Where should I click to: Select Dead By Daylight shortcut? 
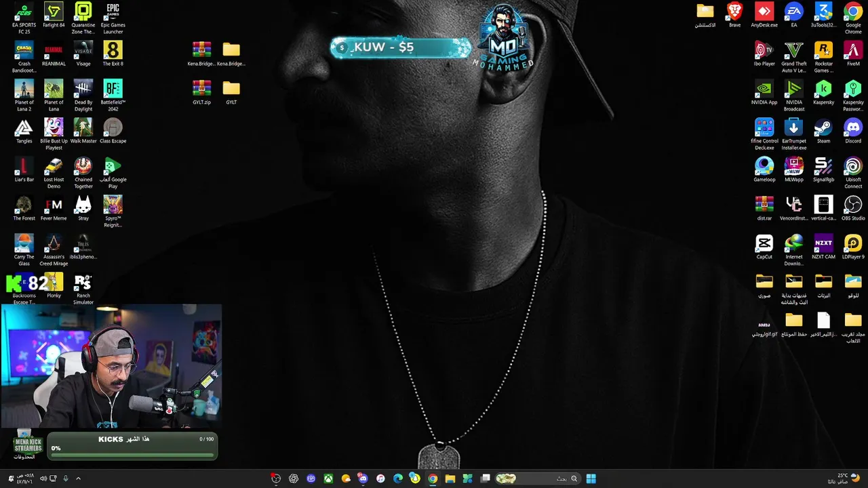(83, 96)
